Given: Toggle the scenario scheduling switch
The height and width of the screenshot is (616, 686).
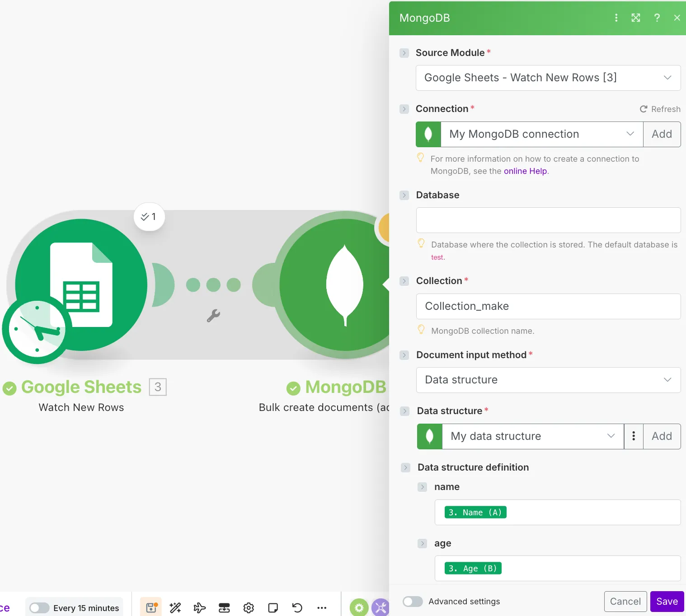Looking at the screenshot, I should [x=39, y=608].
